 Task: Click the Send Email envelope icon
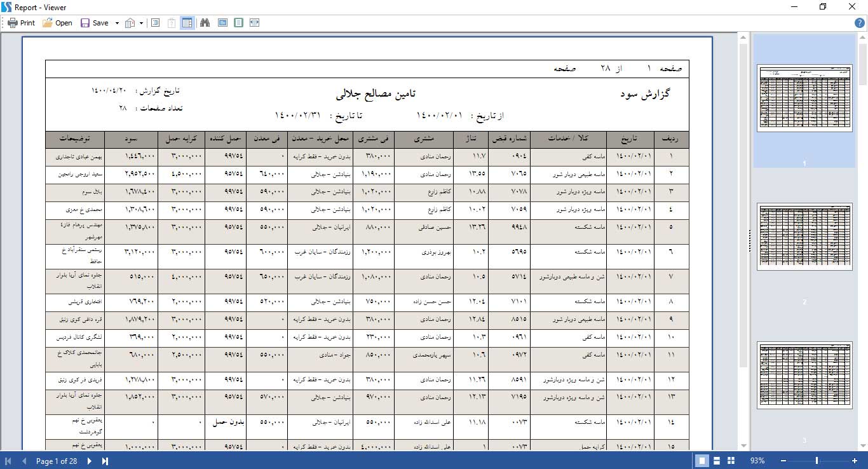130,23
